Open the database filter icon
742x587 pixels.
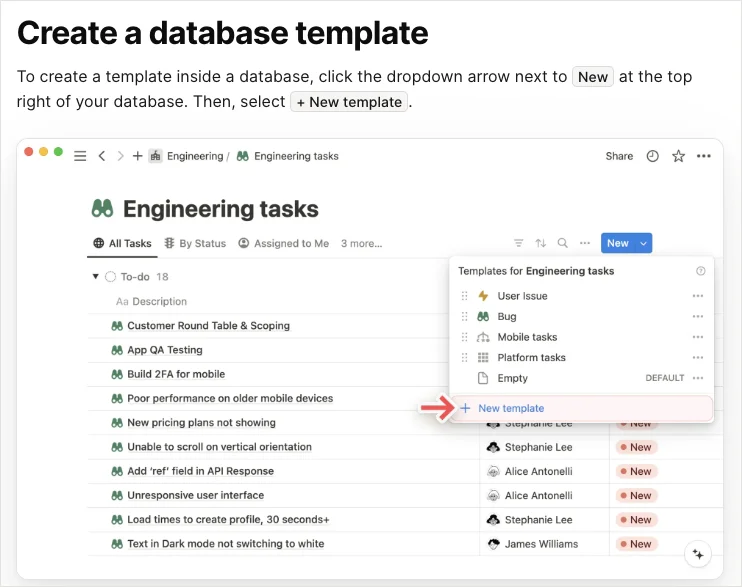(x=519, y=243)
